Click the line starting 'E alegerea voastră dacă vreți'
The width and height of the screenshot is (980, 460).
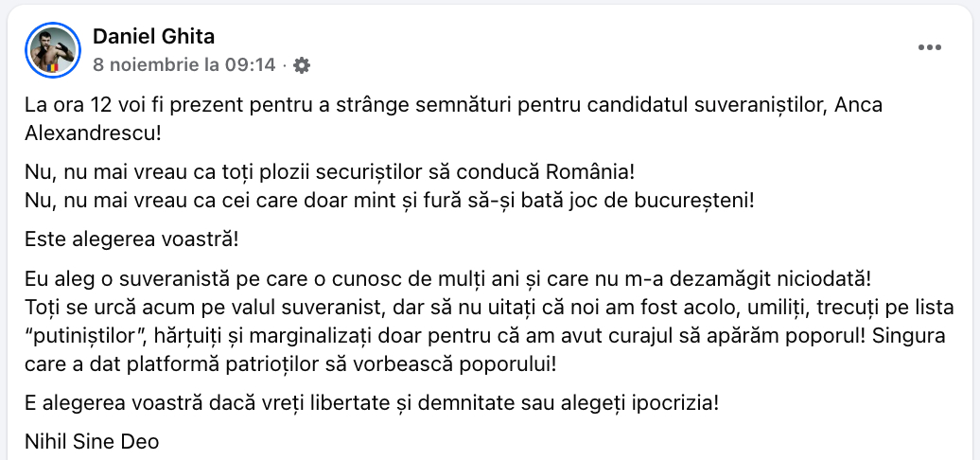click(x=371, y=401)
